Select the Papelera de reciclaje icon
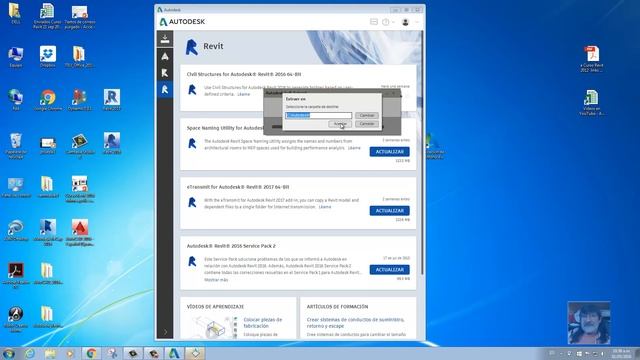The width and height of the screenshot is (640, 360). (x=16, y=146)
